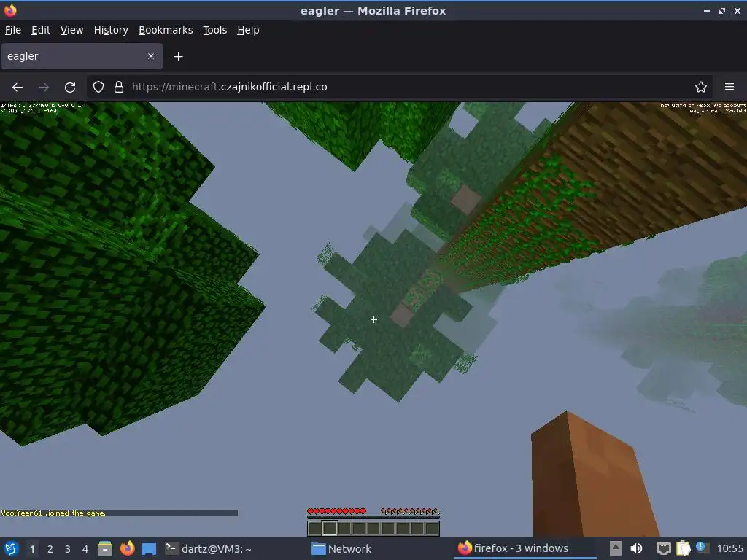
Task: Open a new tab with plus button
Action: coord(178,57)
